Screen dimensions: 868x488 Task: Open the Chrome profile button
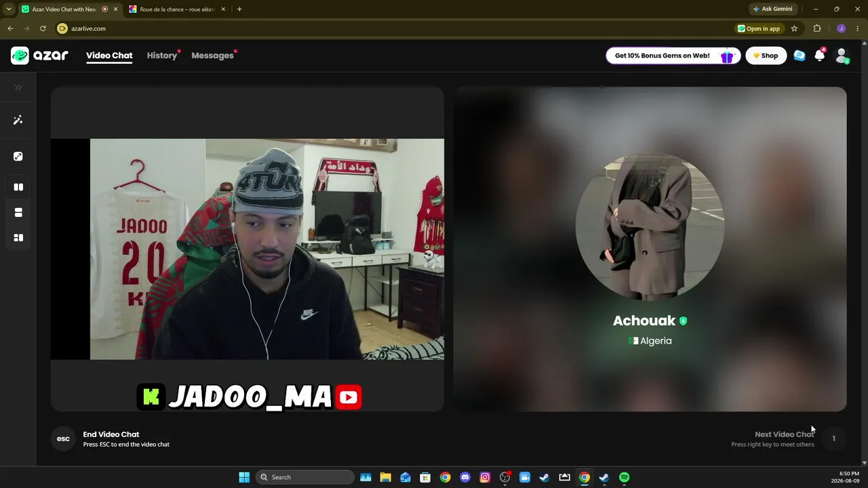point(841,28)
